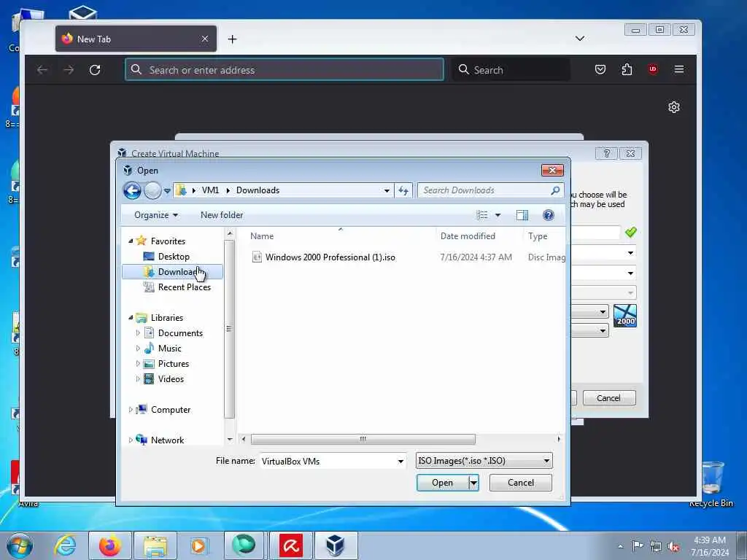Select Recent Places in Favorites
This screenshot has width=747, height=560.
(184, 287)
